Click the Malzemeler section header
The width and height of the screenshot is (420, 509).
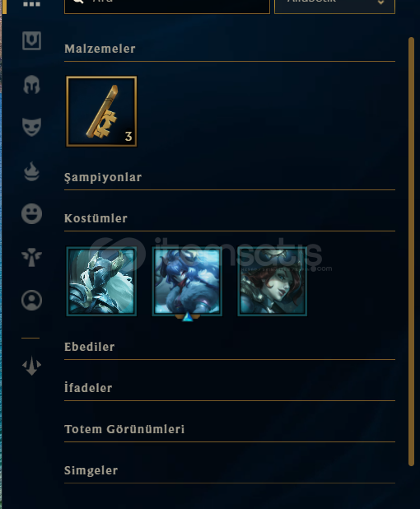coord(100,49)
